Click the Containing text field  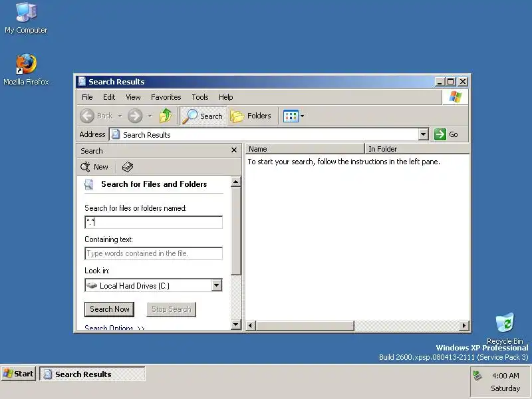pos(154,253)
